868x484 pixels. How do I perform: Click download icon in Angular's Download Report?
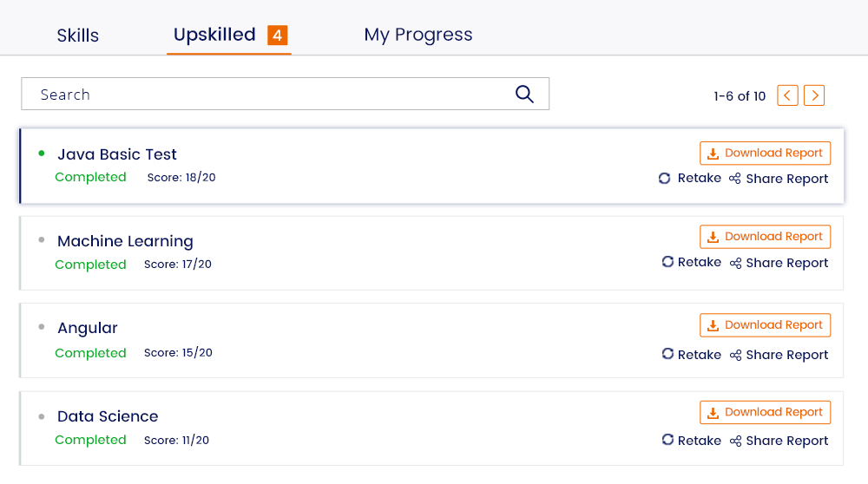pos(713,325)
